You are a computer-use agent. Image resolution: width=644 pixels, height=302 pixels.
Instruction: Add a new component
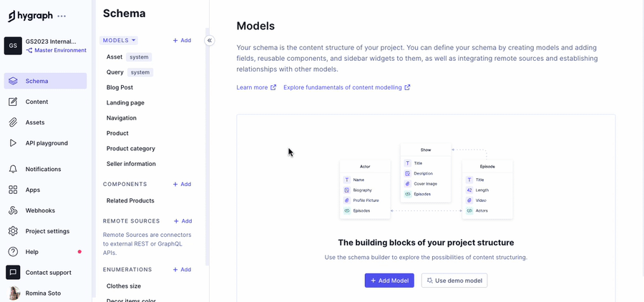pyautogui.click(x=182, y=184)
